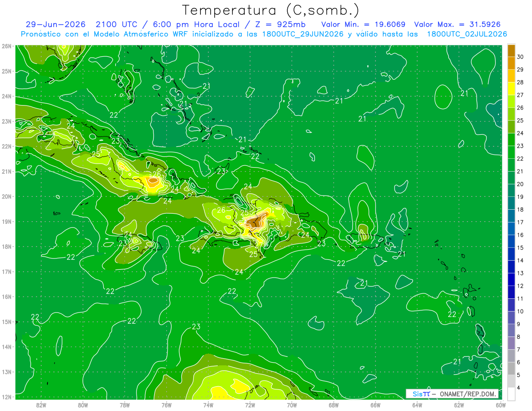Click the '15N' latitude axis label
532x411 pixels.
pyautogui.click(x=7, y=321)
